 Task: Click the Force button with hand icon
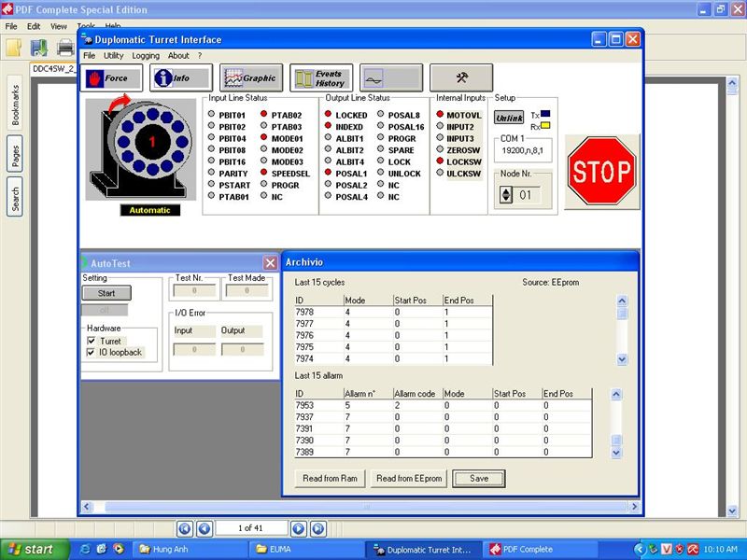pos(111,78)
